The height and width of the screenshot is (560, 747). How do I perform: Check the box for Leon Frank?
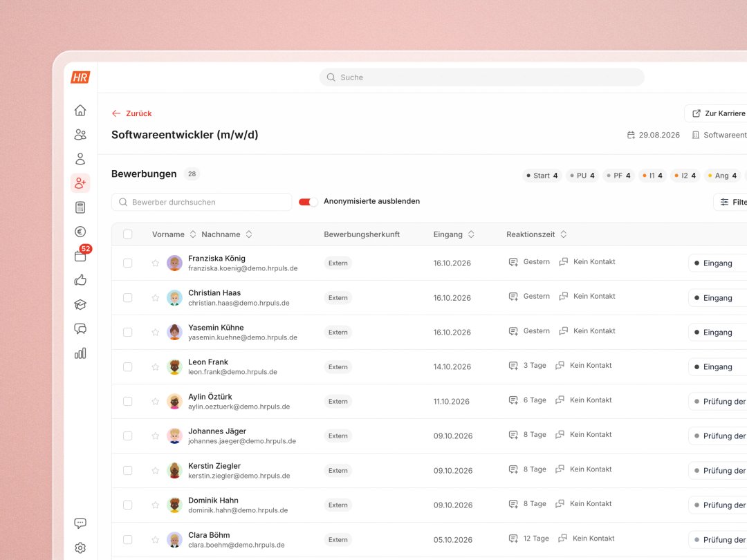[128, 366]
